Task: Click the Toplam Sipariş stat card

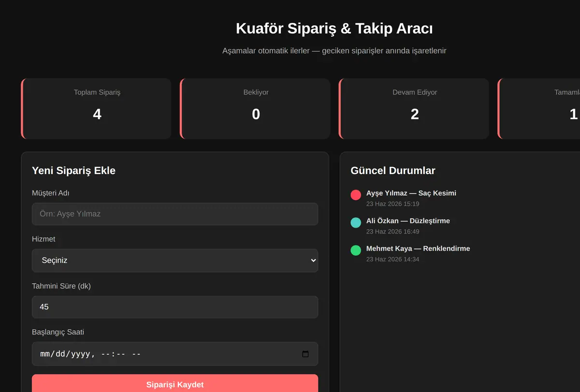Action: 96,109
